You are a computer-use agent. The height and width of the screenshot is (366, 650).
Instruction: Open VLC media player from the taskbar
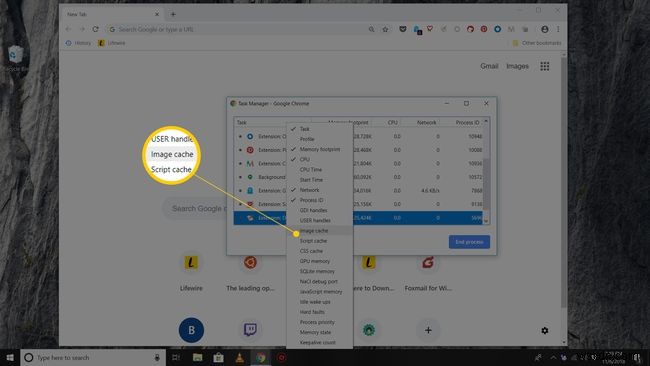(x=240, y=357)
